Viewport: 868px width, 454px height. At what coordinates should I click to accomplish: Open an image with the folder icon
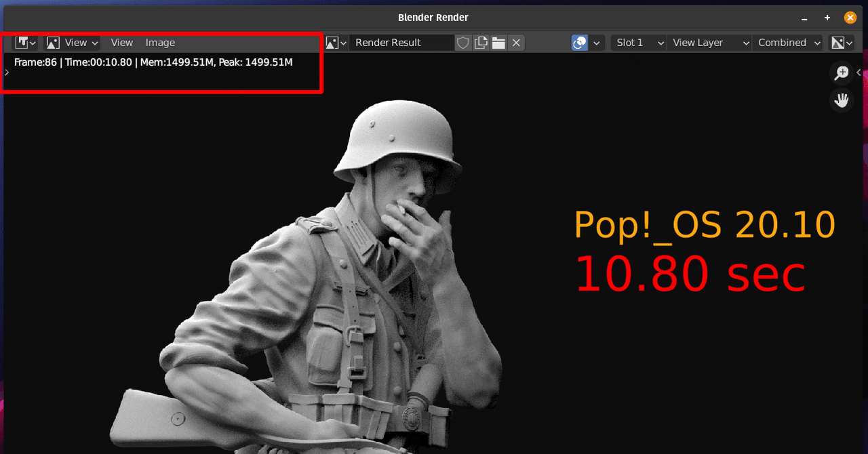[x=498, y=42]
